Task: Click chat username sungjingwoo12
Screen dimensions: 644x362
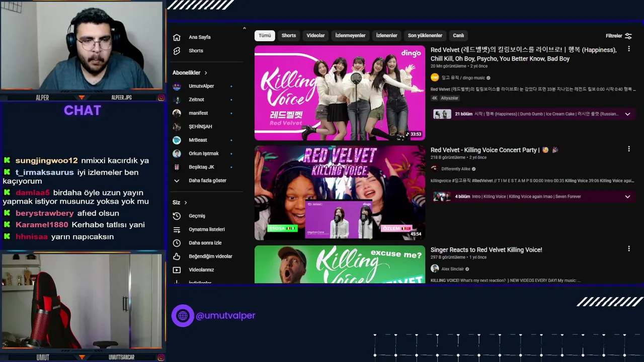Action: click(x=46, y=160)
